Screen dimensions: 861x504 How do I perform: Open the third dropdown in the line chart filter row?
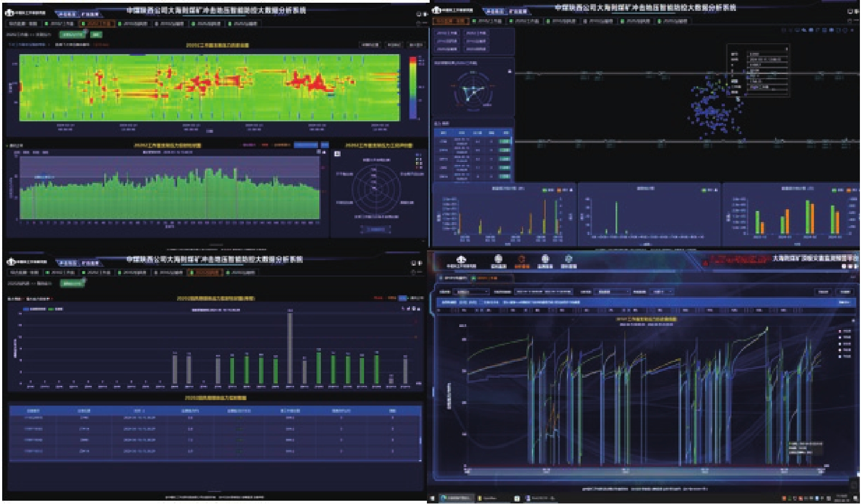pyautogui.click(x=611, y=292)
